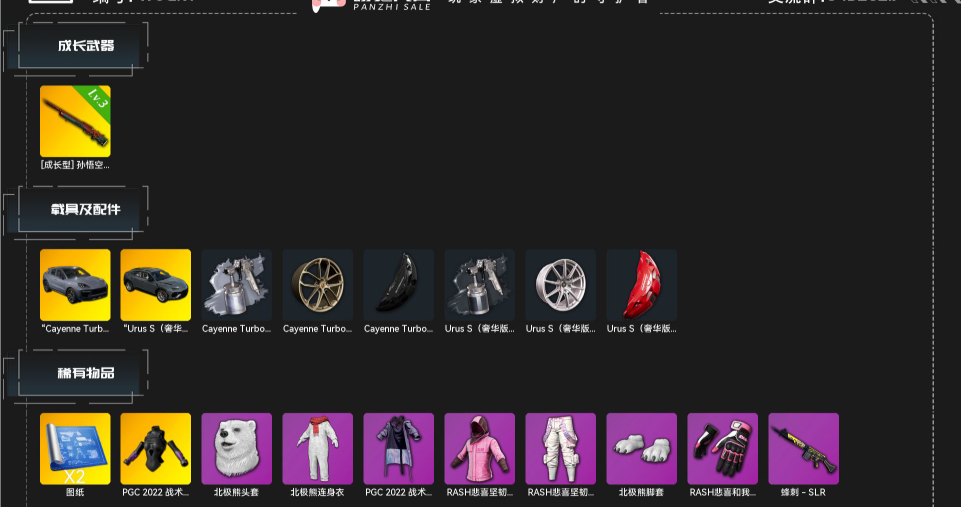The height and width of the screenshot is (507, 961).
Task: Open the 成长武器 section header
Action: tap(86, 45)
